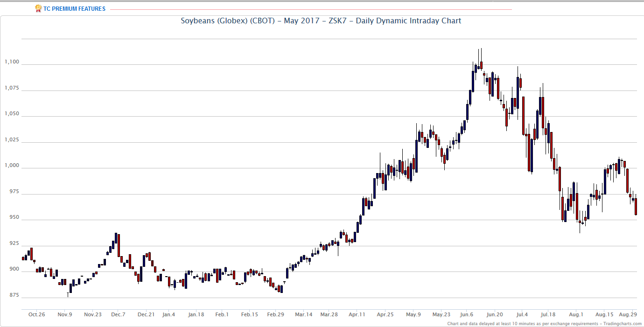Select the Dec.7 date label on x-axis
644x327 pixels.
(118, 314)
